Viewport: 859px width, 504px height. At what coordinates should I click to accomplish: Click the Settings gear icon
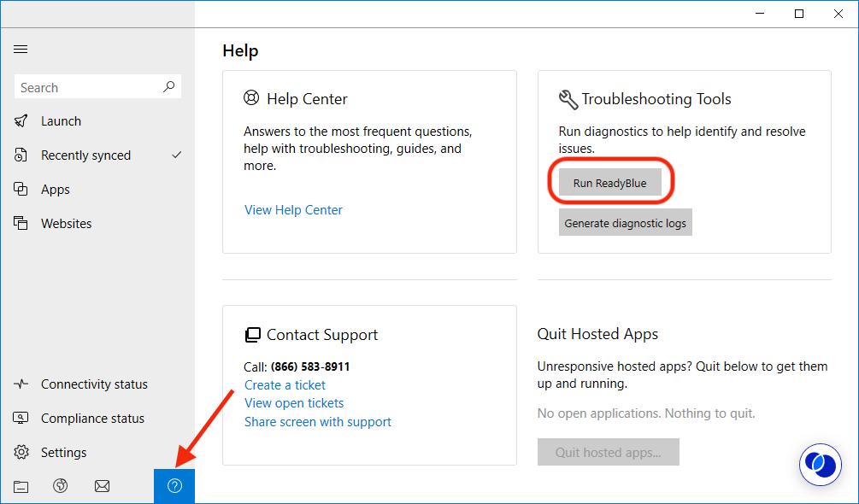coord(22,453)
